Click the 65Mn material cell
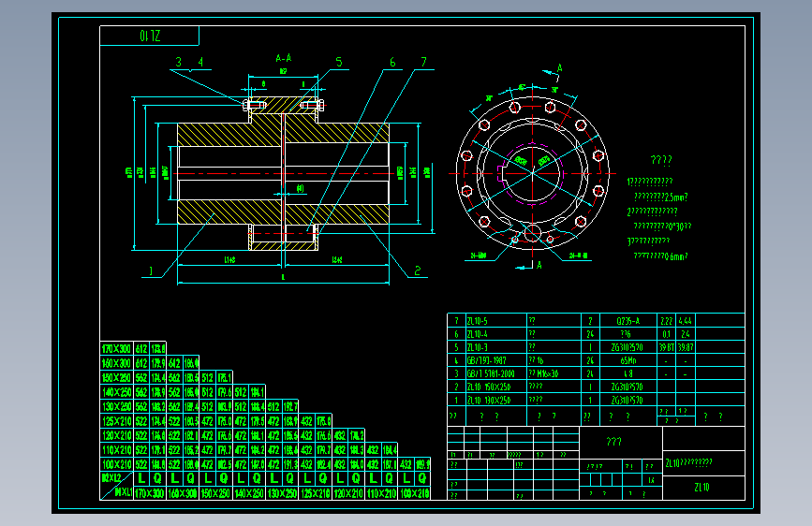This screenshot has width=812, height=526. (628, 360)
